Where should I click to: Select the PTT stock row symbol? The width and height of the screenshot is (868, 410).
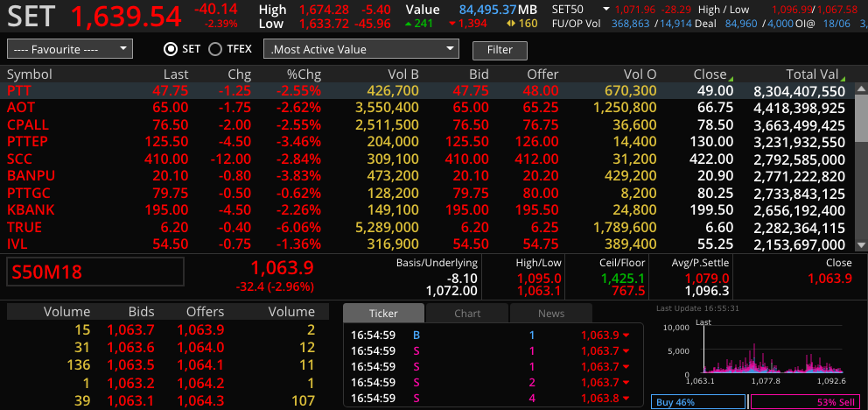click(x=19, y=91)
